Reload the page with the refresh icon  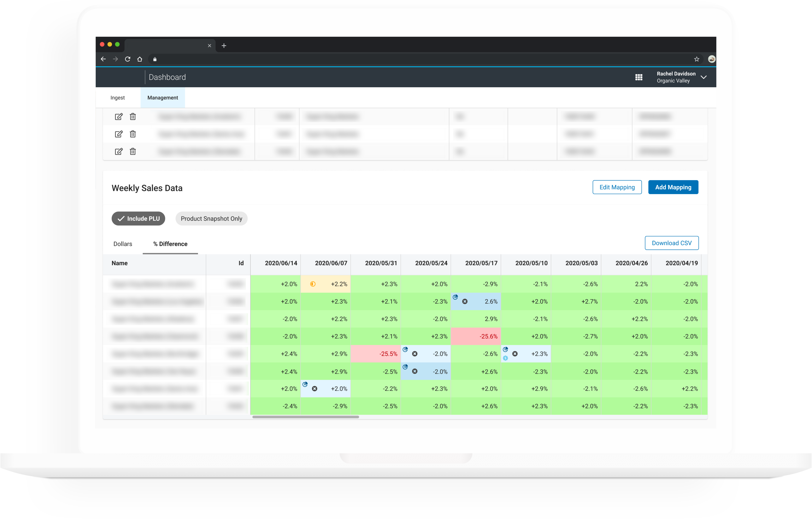(x=128, y=59)
